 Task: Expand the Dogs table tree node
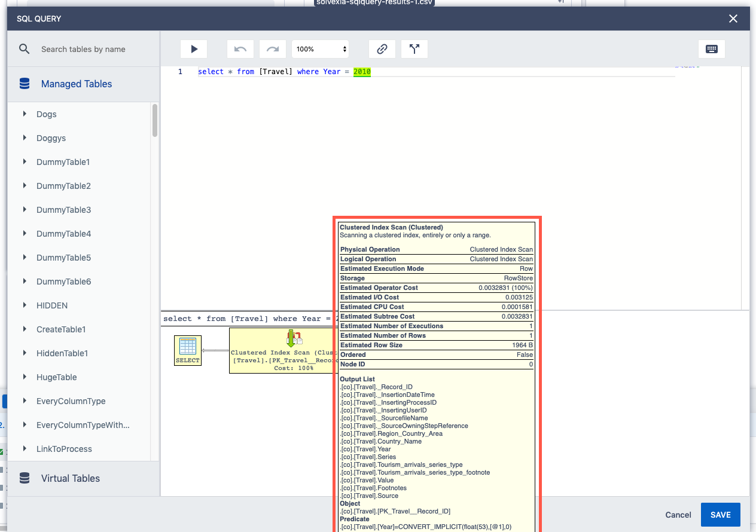[25, 114]
